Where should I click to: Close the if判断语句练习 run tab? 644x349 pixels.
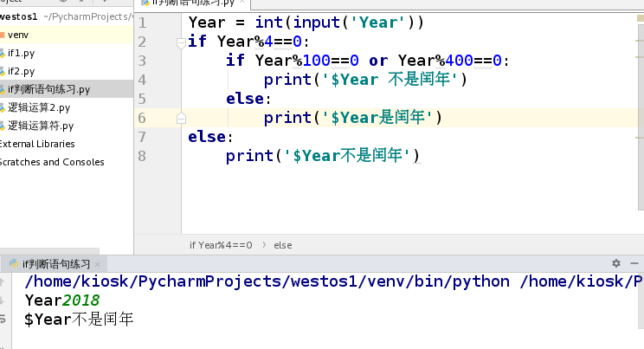coord(97,264)
